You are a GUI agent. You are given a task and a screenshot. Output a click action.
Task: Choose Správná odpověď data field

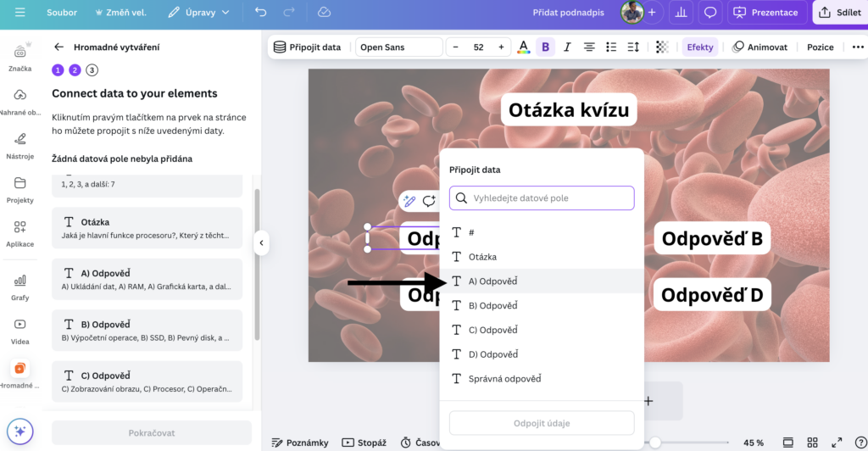pyautogui.click(x=542, y=378)
